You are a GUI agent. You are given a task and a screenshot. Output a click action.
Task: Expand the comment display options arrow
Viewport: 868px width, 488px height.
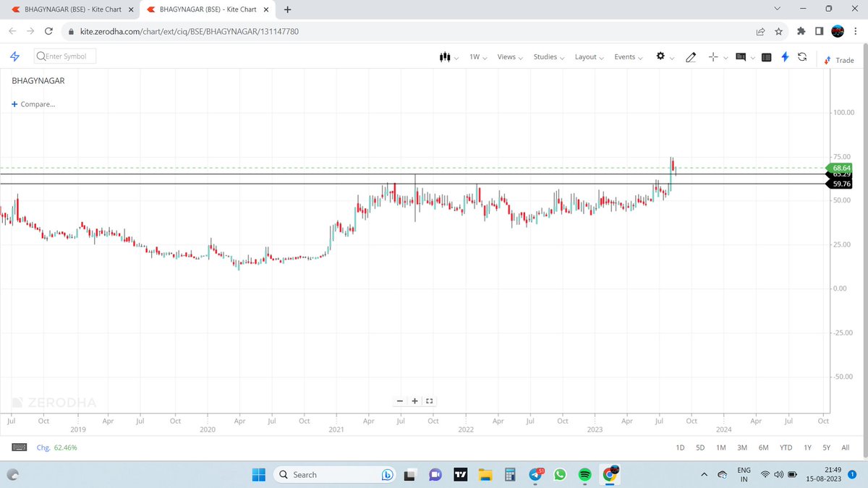(x=752, y=59)
